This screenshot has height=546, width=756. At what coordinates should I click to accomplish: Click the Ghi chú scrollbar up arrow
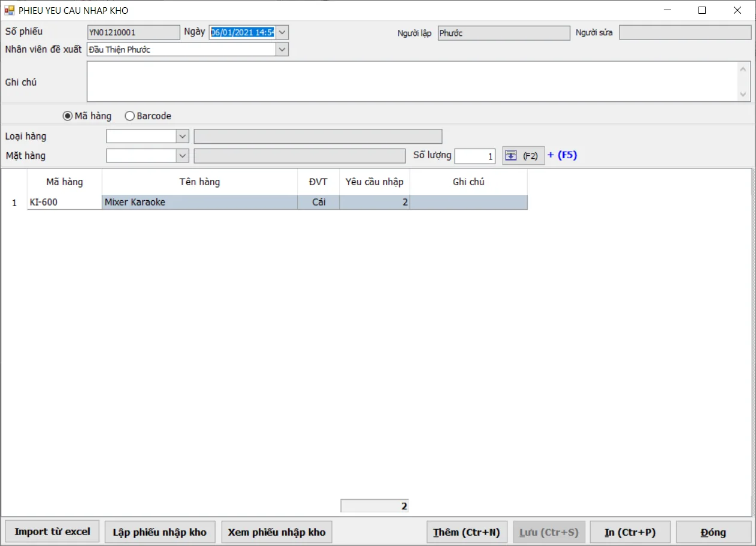tap(744, 69)
